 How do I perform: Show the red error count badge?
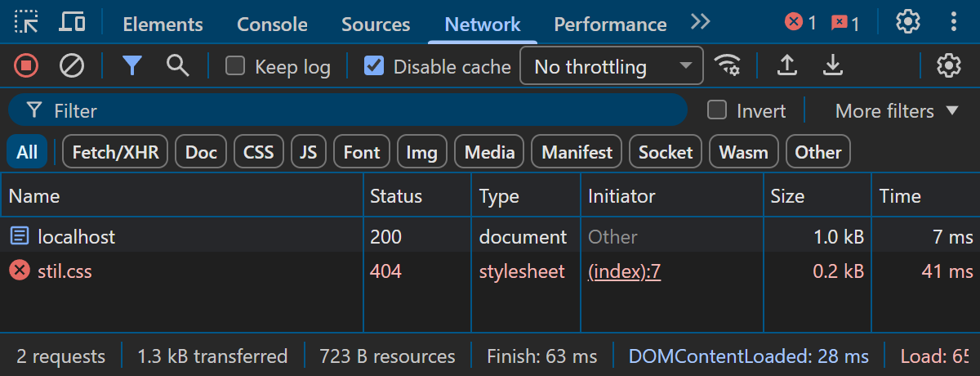tap(800, 23)
